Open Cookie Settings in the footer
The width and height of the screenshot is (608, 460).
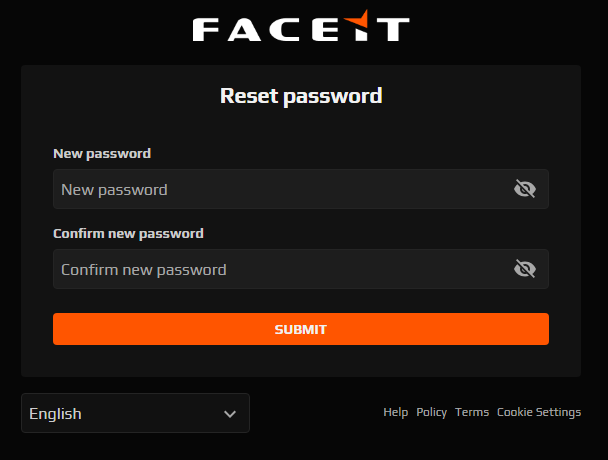point(539,412)
